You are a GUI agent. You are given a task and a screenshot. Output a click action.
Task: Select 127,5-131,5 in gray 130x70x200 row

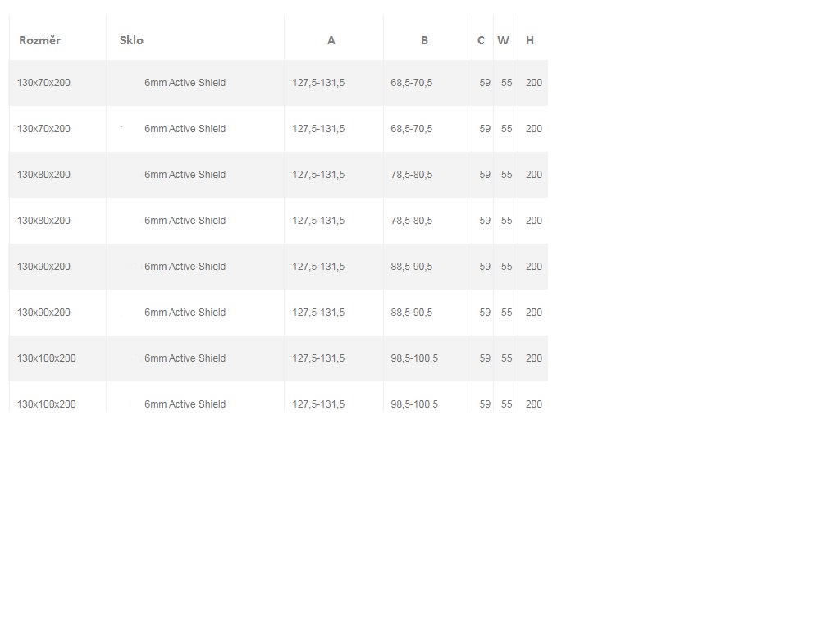tap(318, 83)
